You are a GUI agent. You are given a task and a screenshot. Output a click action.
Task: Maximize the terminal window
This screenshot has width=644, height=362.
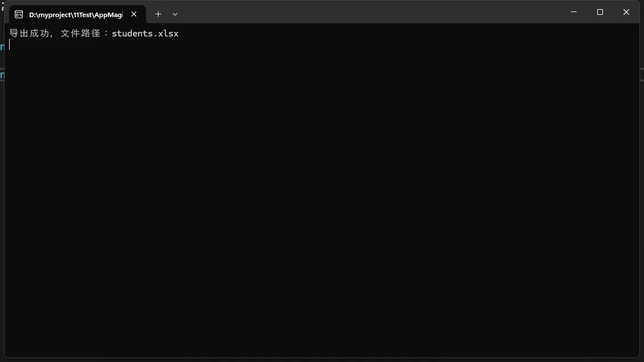(x=600, y=12)
